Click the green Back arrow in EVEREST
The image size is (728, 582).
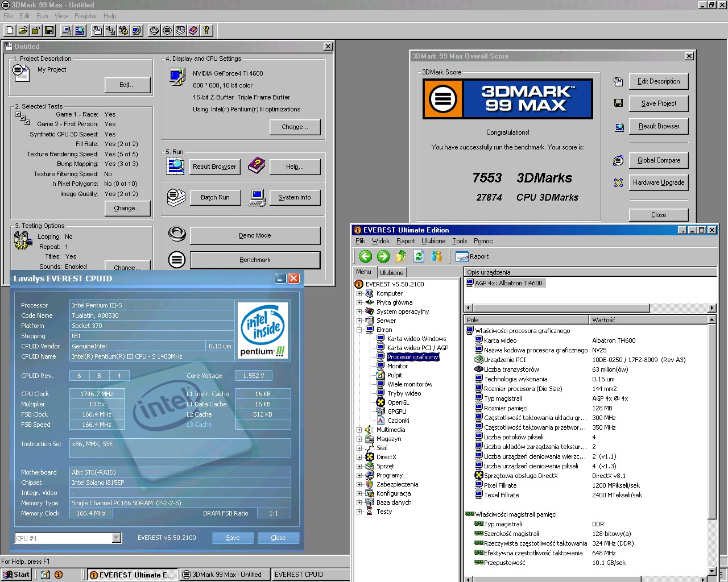[366, 256]
